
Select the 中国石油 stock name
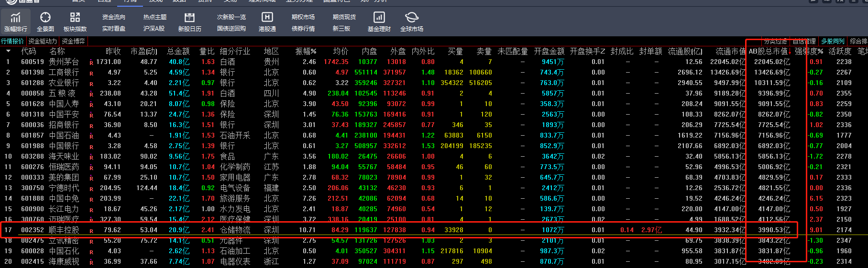tap(64, 135)
